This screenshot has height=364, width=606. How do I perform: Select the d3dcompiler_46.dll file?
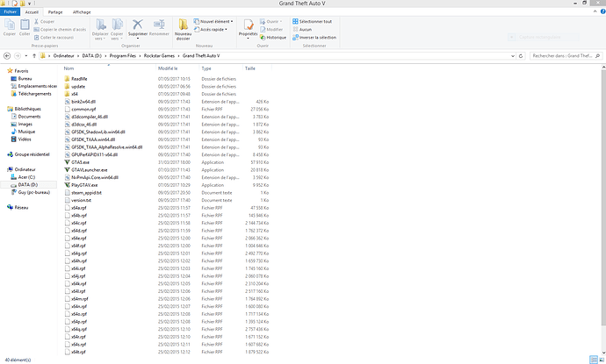point(90,117)
